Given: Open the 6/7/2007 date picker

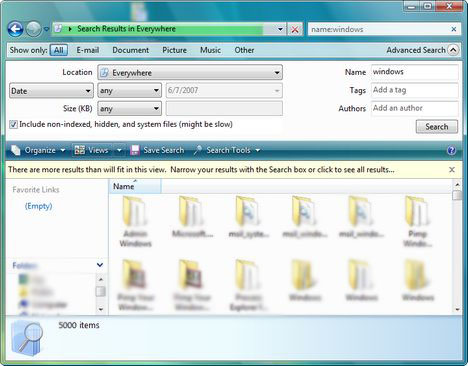Looking at the screenshot, I should (x=224, y=91).
